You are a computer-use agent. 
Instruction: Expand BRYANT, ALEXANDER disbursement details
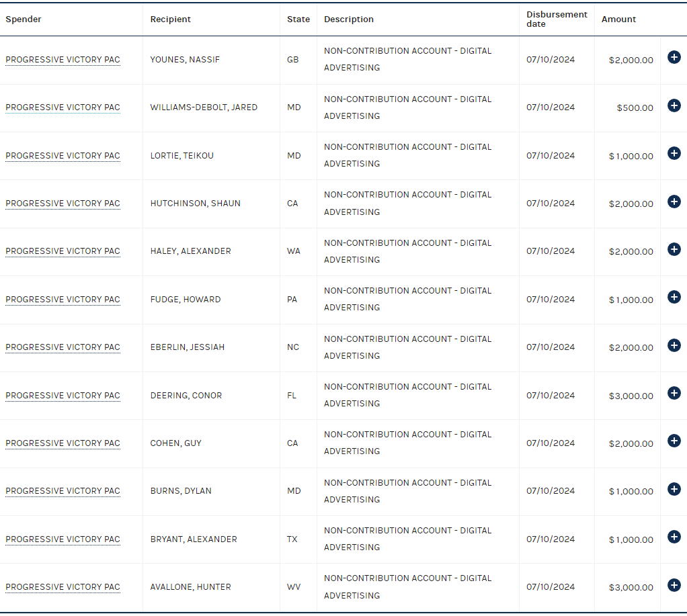pyautogui.click(x=674, y=537)
